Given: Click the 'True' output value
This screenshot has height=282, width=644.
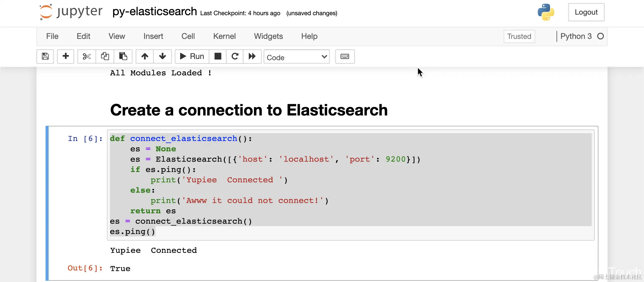Looking at the screenshot, I should click(120, 269).
